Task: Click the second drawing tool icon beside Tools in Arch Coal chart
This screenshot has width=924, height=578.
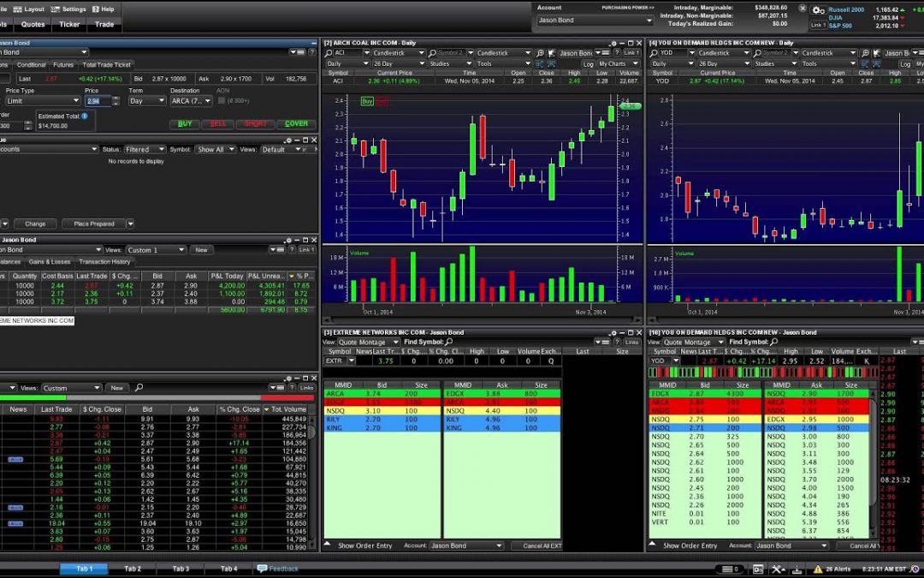Action: 551,63
